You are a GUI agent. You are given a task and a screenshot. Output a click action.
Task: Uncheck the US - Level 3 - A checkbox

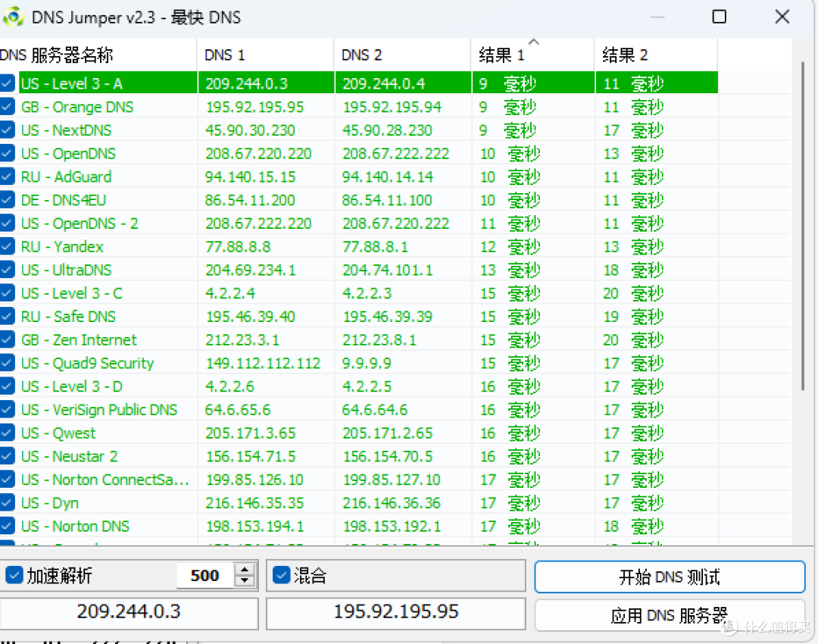click(7, 83)
